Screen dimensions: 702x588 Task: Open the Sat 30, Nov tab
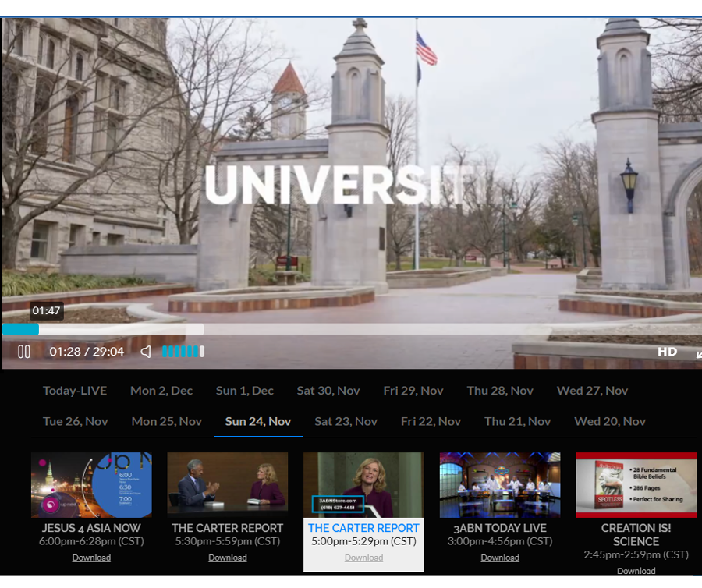(328, 391)
